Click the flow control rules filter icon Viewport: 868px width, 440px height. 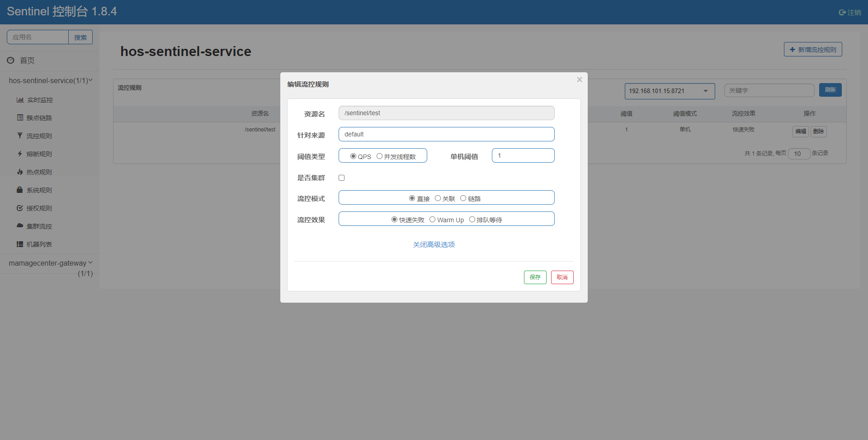[20, 136]
